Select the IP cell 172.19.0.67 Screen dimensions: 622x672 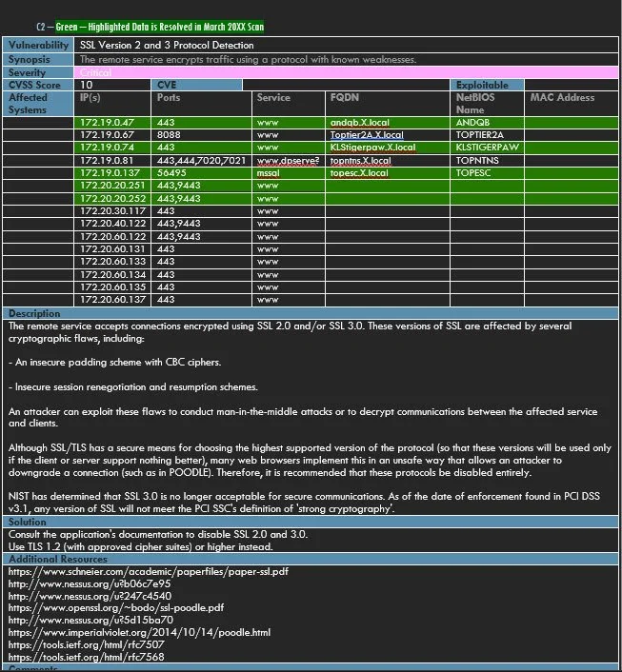click(112, 135)
